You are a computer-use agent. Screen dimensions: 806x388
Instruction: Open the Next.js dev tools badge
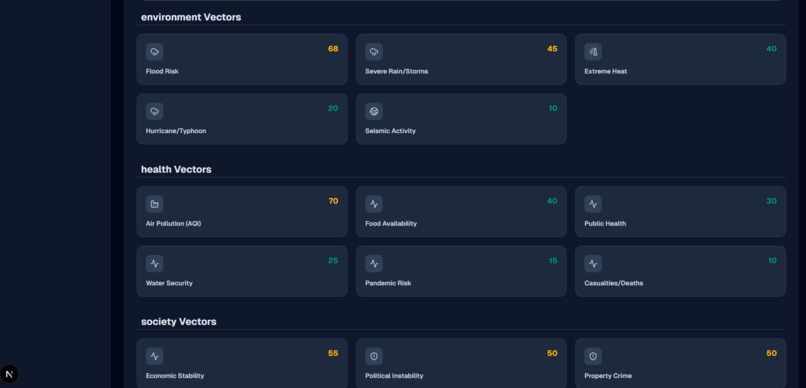9,374
